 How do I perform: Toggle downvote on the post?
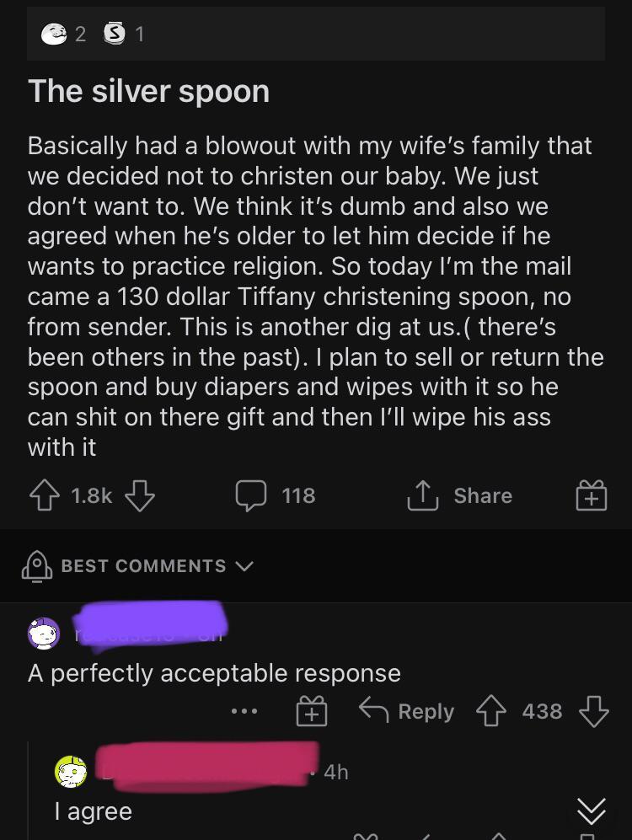(137, 497)
